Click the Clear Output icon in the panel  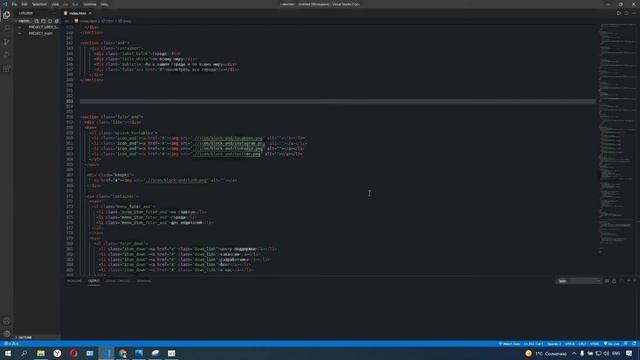607,281
